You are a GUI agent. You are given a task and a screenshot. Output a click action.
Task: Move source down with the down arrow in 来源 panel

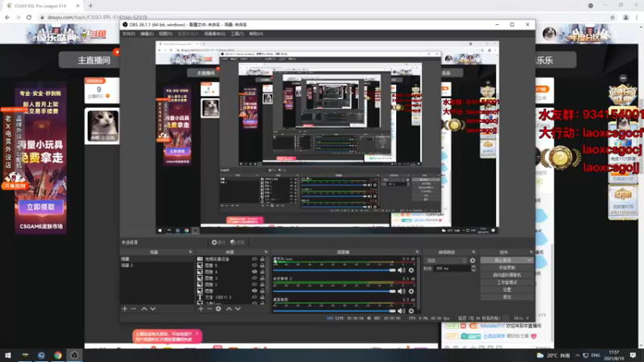[x=237, y=309]
